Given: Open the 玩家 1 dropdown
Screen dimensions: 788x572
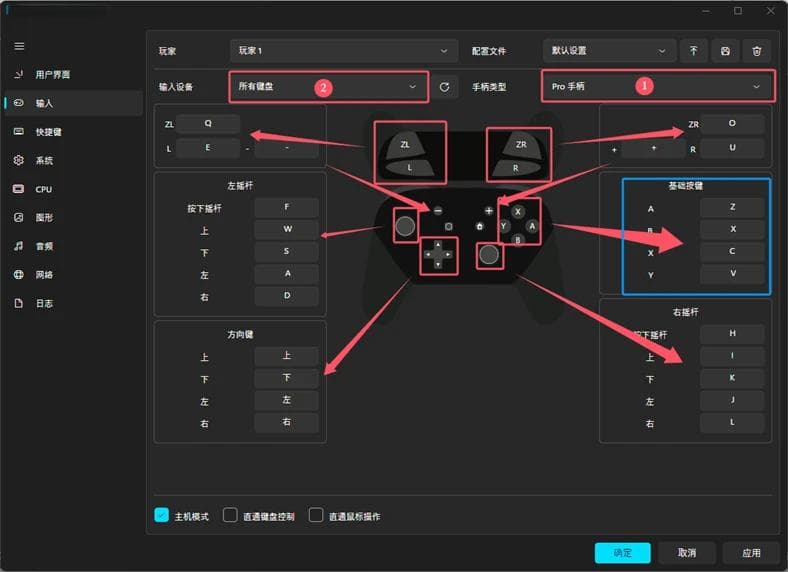Looking at the screenshot, I should (x=344, y=51).
